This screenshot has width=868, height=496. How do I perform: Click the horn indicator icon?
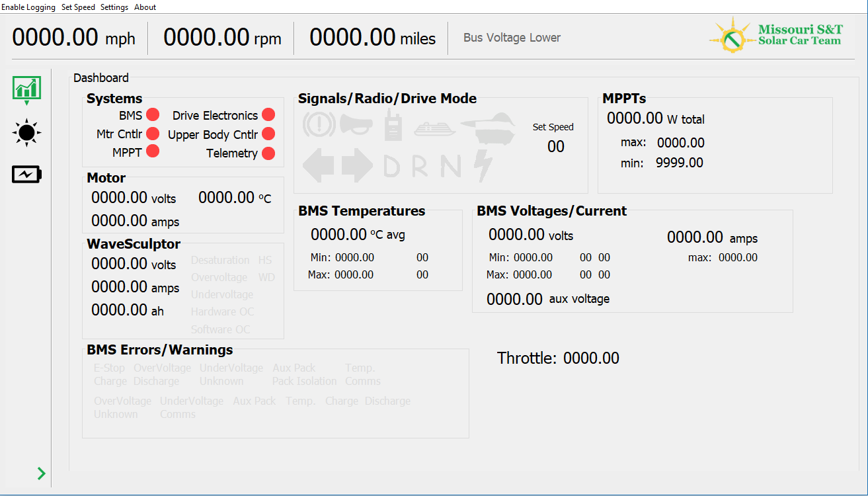click(x=356, y=124)
